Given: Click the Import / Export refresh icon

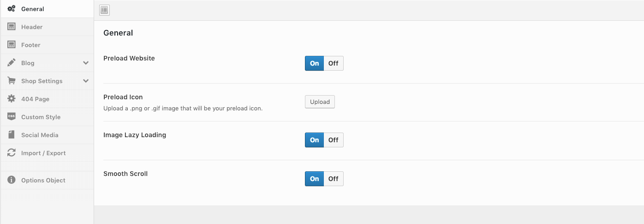Looking at the screenshot, I should (12, 153).
